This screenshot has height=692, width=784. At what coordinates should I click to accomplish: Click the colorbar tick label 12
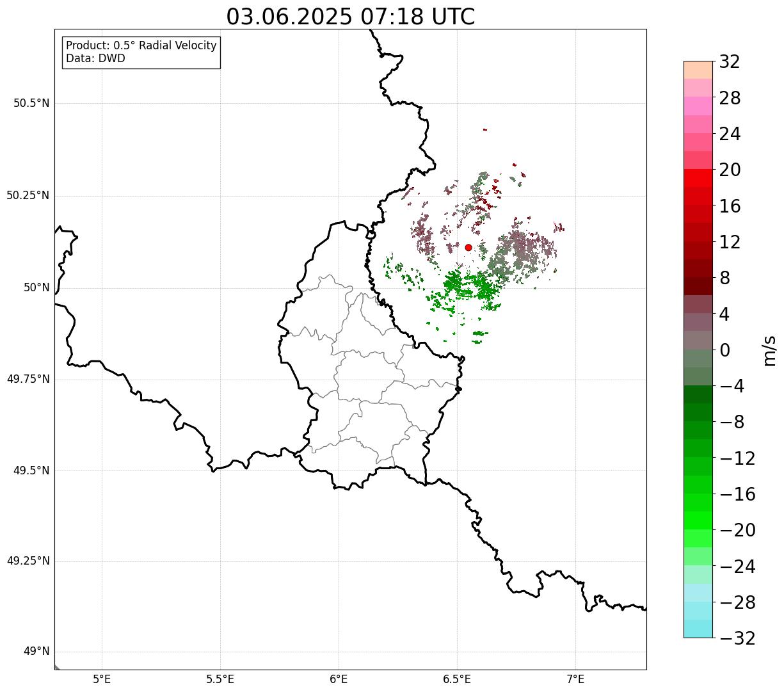[x=730, y=242]
